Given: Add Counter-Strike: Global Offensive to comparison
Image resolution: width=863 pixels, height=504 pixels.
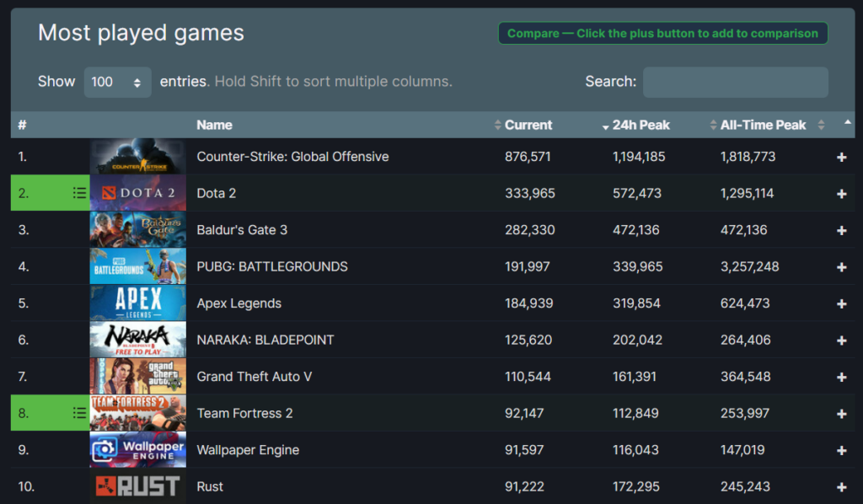Looking at the screenshot, I should [x=841, y=158].
